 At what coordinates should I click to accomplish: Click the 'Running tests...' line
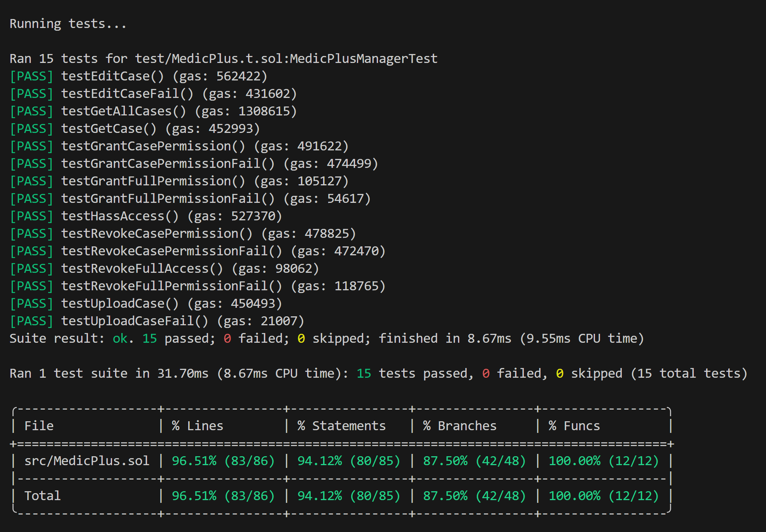click(68, 24)
